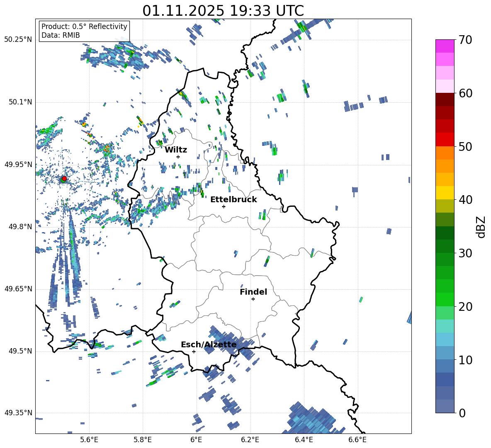Click the 49.95°N latitude label
Screen dimensions: 491x448
tap(18, 164)
